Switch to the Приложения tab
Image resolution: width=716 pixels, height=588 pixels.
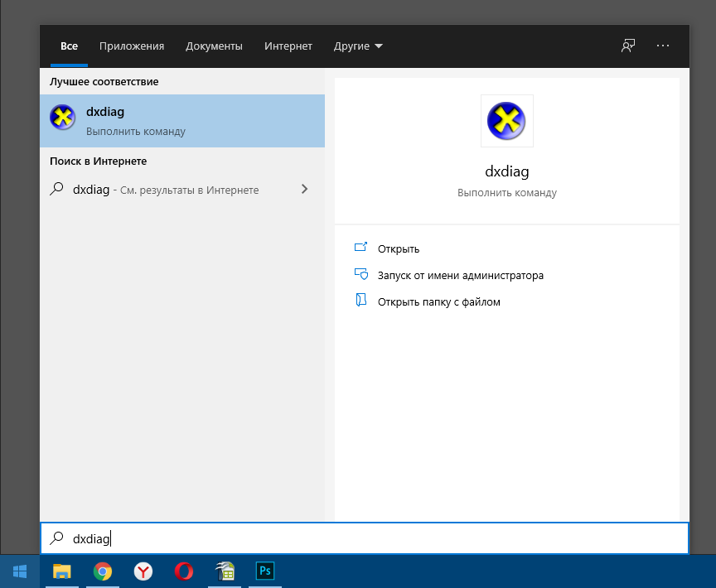[x=132, y=46]
